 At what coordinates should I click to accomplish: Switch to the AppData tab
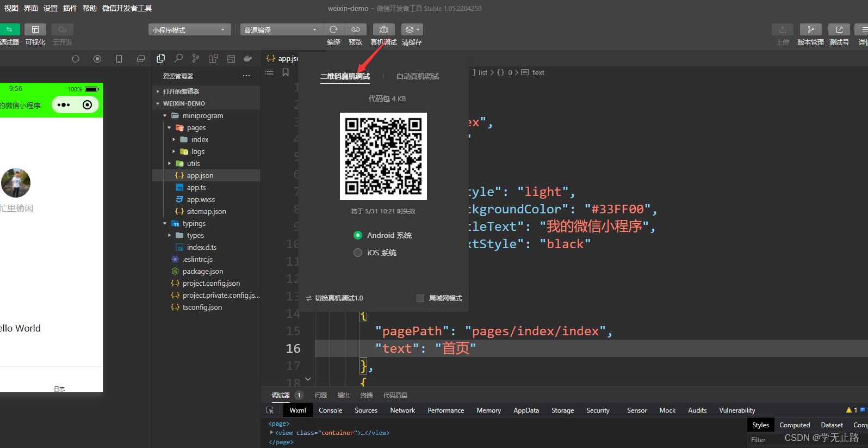pos(526,410)
